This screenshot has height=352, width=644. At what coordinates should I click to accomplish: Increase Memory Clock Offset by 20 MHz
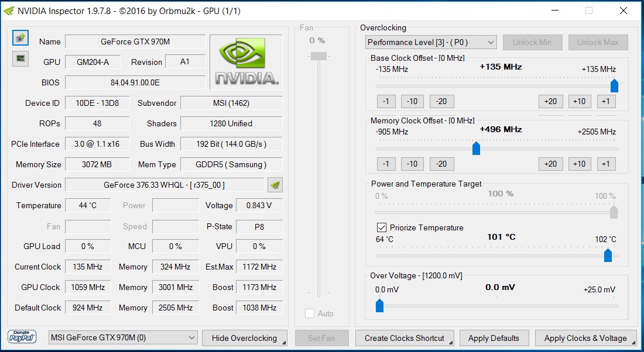(x=550, y=164)
